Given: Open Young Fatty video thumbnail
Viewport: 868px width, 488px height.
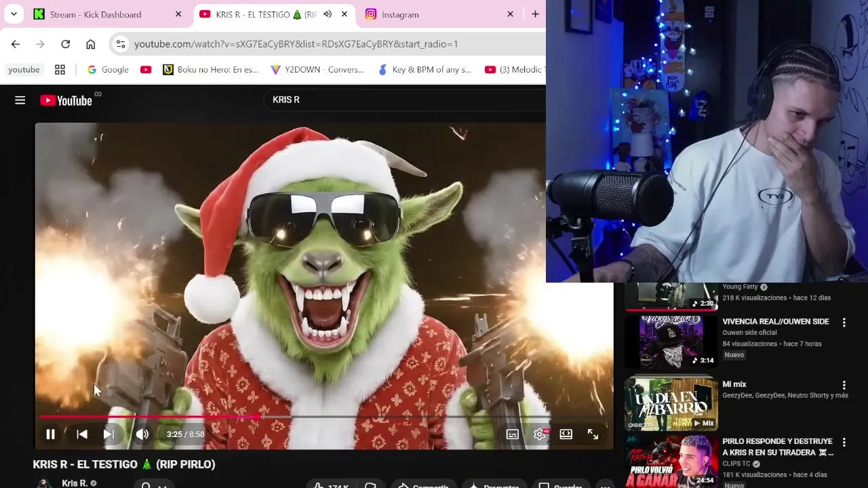Looking at the screenshot, I should (x=671, y=296).
